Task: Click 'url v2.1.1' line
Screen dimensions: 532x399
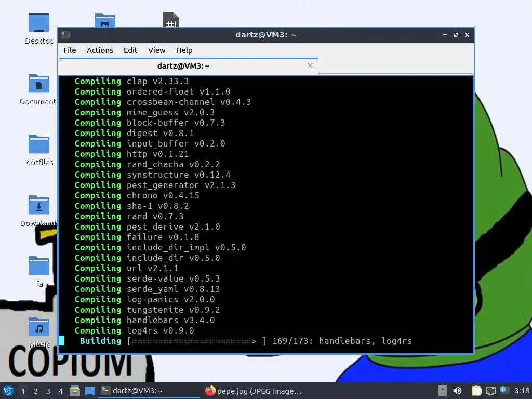Action: click(x=152, y=269)
